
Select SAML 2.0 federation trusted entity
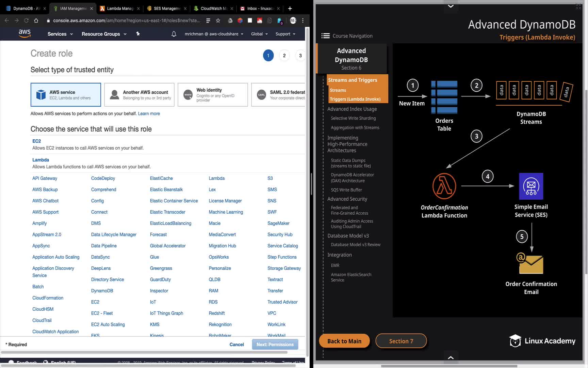(278, 95)
